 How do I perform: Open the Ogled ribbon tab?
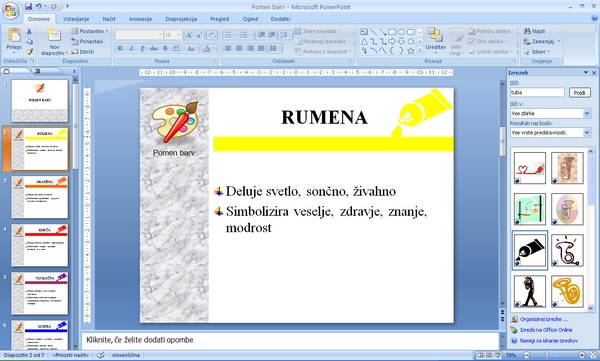click(250, 19)
